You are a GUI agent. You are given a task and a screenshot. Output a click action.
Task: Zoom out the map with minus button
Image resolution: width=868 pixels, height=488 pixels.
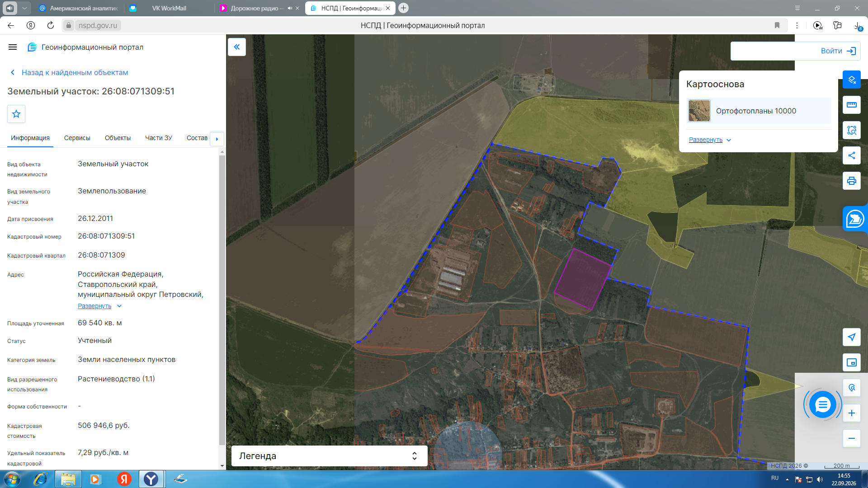pos(852,438)
